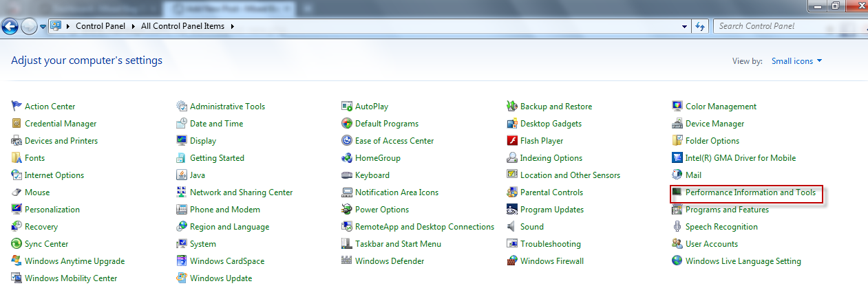The image size is (868, 288).
Task: Click the Mouse icon
Action: [x=17, y=192]
